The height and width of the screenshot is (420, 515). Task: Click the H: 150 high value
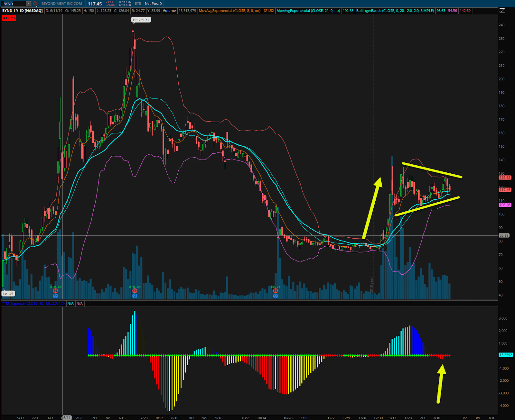[89, 11]
